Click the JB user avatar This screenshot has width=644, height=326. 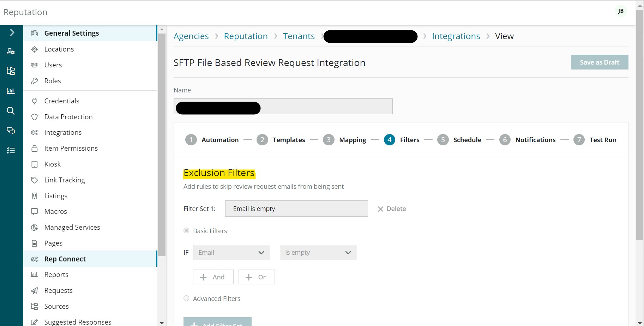click(621, 11)
